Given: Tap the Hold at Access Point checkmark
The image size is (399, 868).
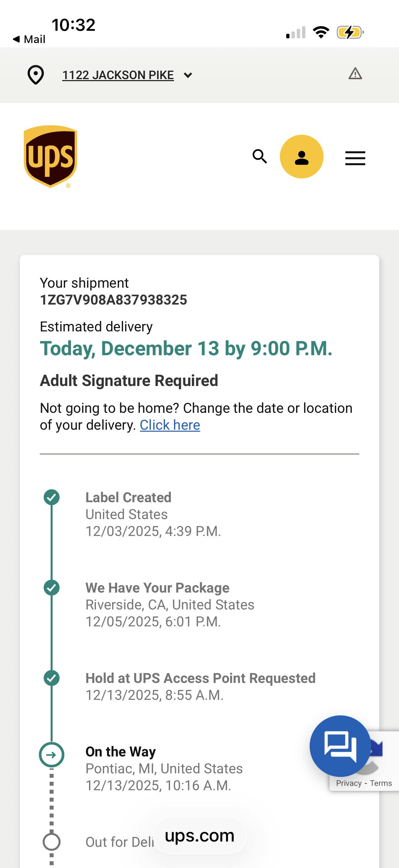Looking at the screenshot, I should (52, 678).
